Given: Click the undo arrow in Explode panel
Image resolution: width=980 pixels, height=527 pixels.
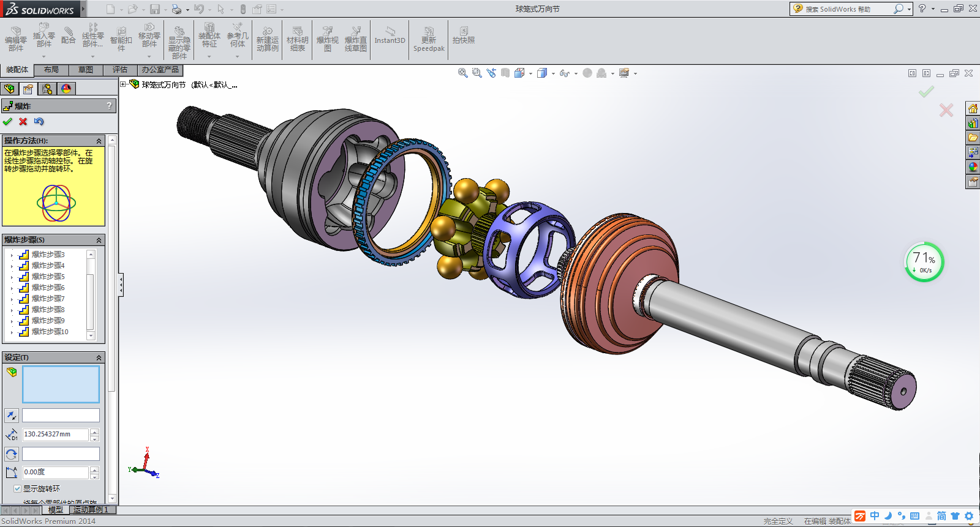Looking at the screenshot, I should (39, 121).
